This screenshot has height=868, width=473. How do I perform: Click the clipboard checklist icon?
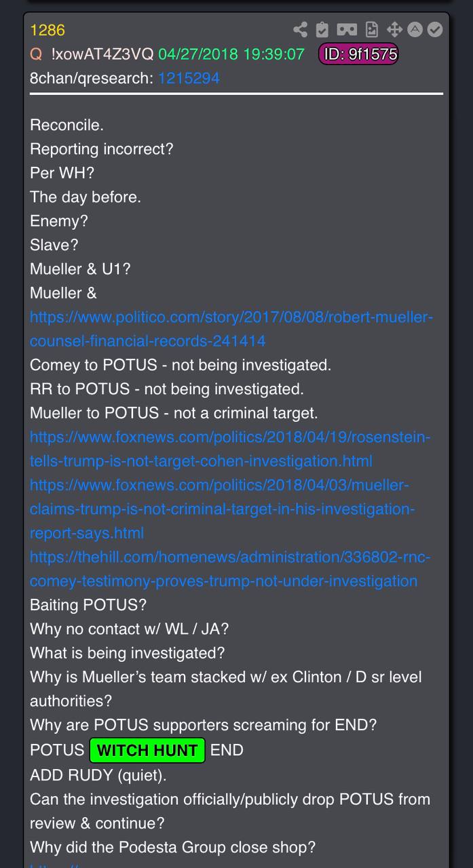click(x=322, y=30)
